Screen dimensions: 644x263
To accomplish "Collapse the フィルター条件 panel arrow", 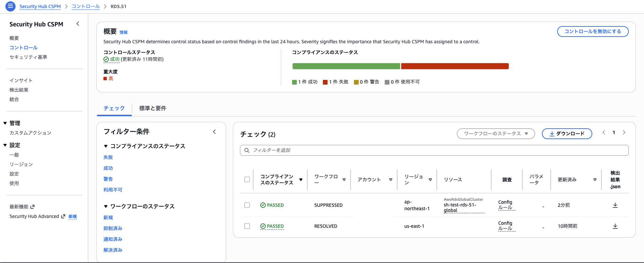I will tap(214, 132).
